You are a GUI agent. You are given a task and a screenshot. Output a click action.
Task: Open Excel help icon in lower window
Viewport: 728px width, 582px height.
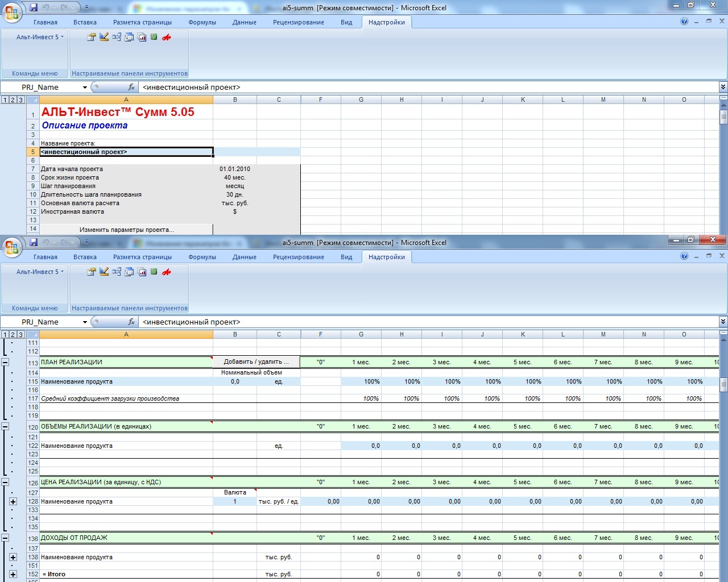tap(684, 256)
